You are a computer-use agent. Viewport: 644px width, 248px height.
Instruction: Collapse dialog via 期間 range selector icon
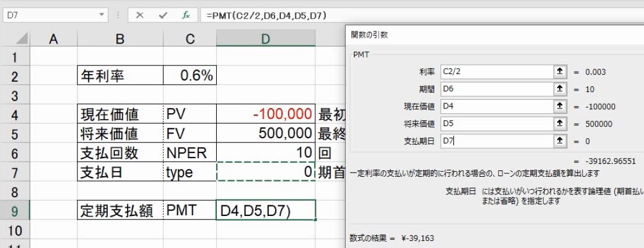click(559, 89)
